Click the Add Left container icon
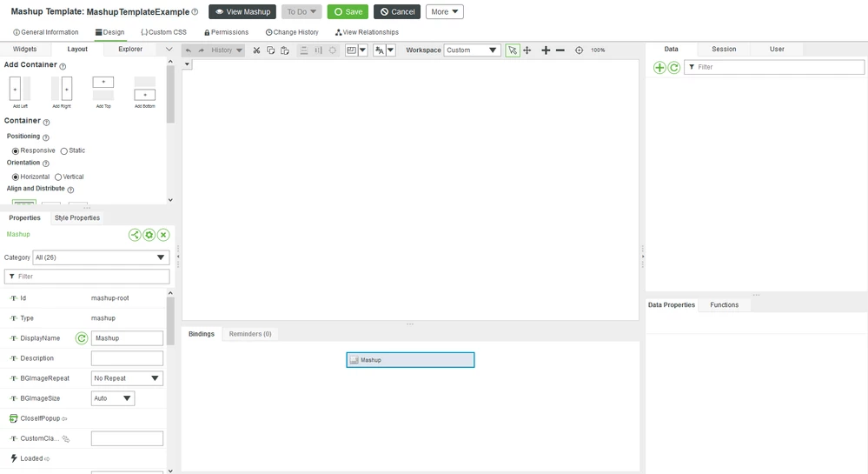868x474 pixels. click(20, 89)
